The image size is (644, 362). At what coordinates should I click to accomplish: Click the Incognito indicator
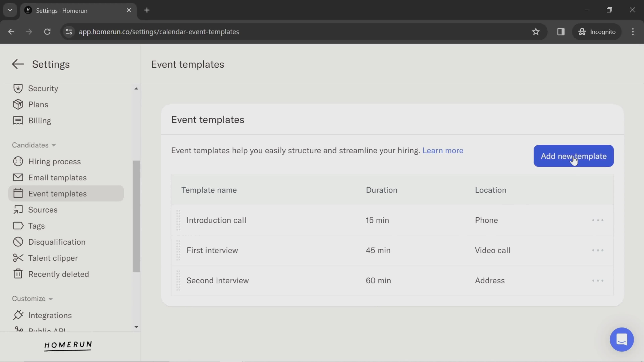(x=597, y=32)
